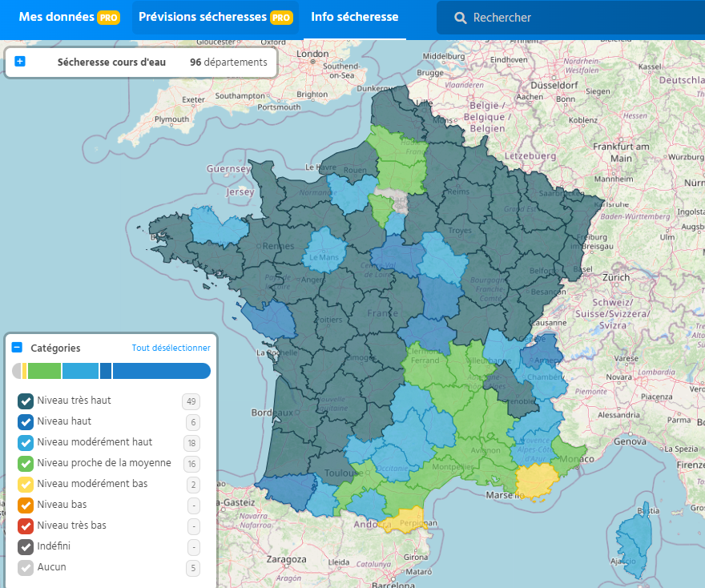705x588 pixels.
Task: Click the PRO badge on Mes données
Action: (108, 18)
